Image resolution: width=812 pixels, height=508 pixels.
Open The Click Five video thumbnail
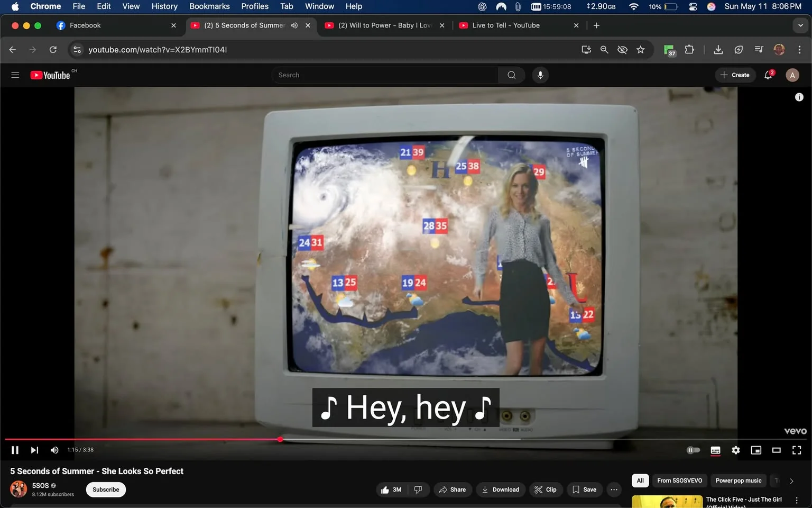click(667, 502)
